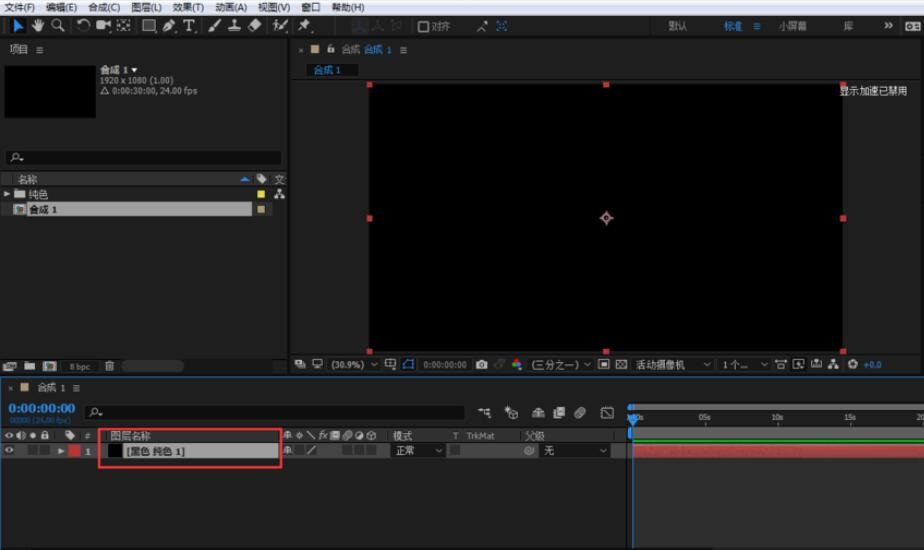The width and height of the screenshot is (924, 550).
Task: Click the 合成 1 breadcrumb tab in viewer
Action: [x=332, y=70]
